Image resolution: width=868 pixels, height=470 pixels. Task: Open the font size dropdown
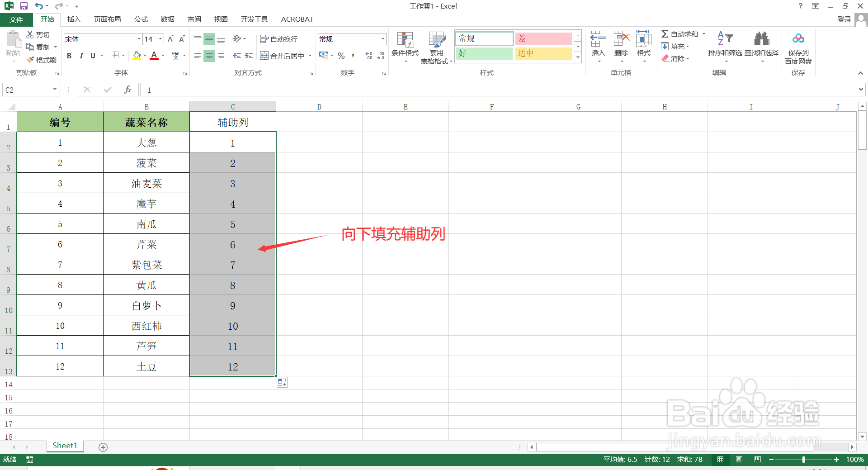(x=160, y=39)
